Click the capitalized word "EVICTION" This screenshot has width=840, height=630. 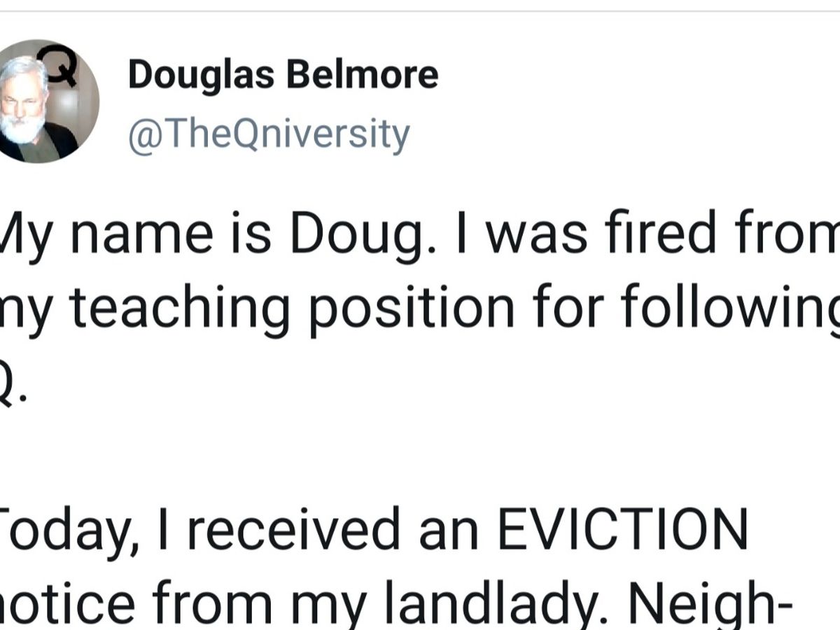coord(622,531)
